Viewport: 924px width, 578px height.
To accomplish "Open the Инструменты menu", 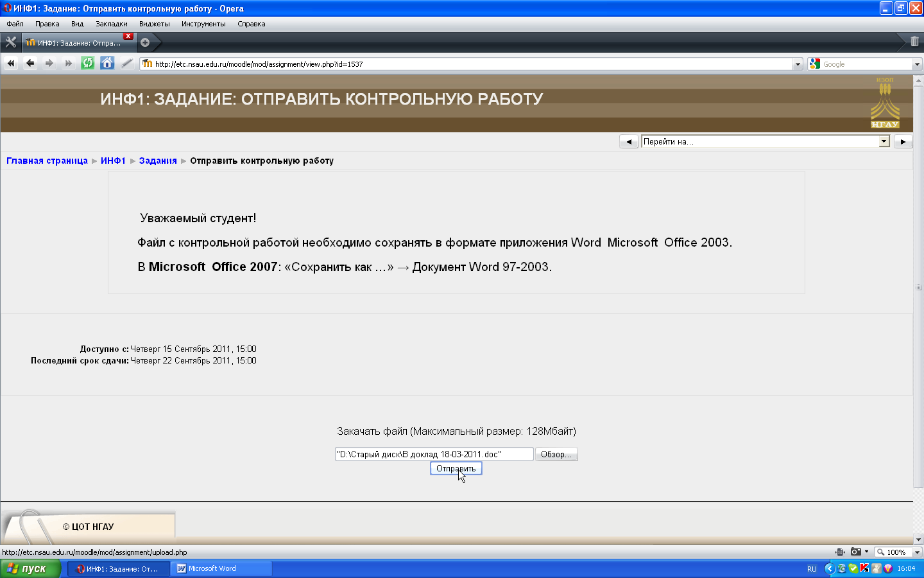I will coord(203,24).
